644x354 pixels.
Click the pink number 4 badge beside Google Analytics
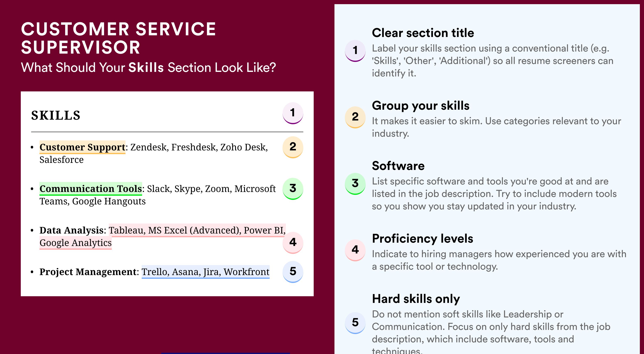click(x=293, y=242)
